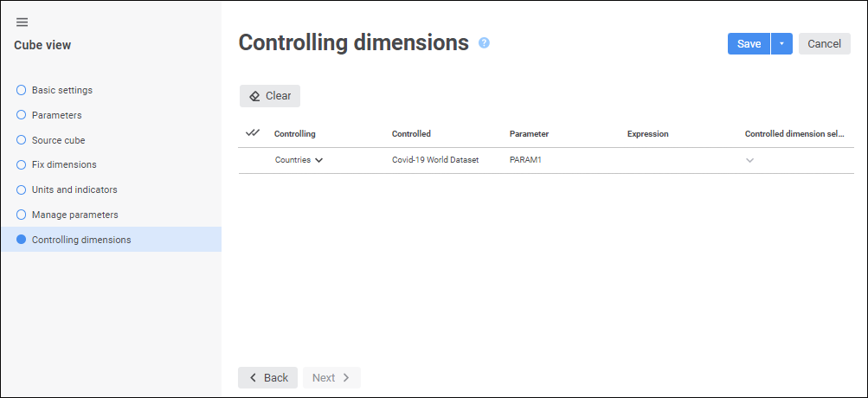Click the select-all double checkmark icon
Screen dimensions: 868x398
click(253, 133)
